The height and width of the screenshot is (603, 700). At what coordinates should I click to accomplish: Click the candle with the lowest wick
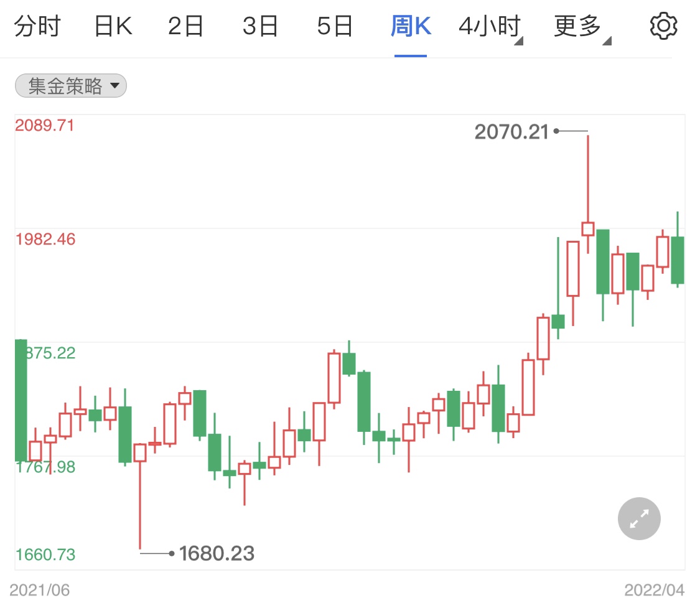coord(140,452)
